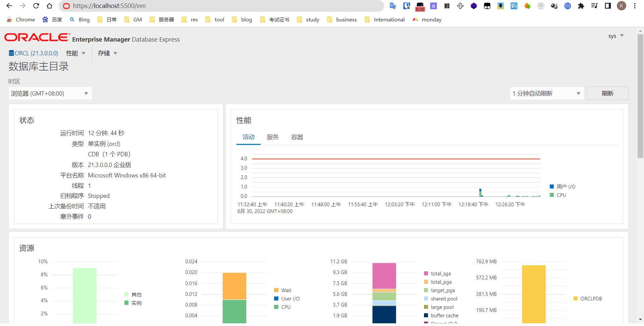The height and width of the screenshot is (326, 644).
Task: Click the dark gray puzzle-shaped extension icon
Action: [x=447, y=6]
